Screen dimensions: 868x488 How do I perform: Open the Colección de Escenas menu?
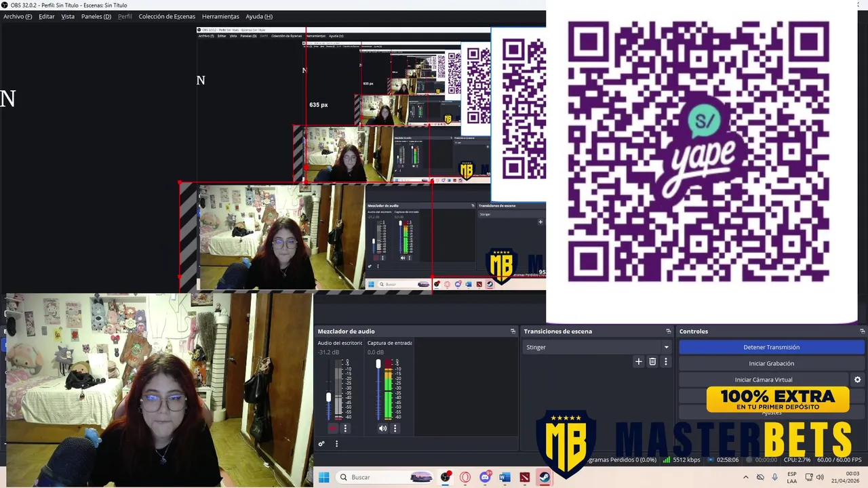click(x=167, y=16)
